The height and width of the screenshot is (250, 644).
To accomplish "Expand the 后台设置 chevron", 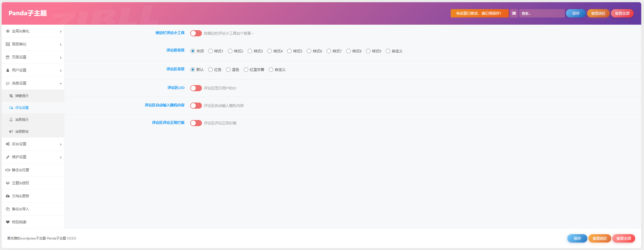I will [61, 144].
